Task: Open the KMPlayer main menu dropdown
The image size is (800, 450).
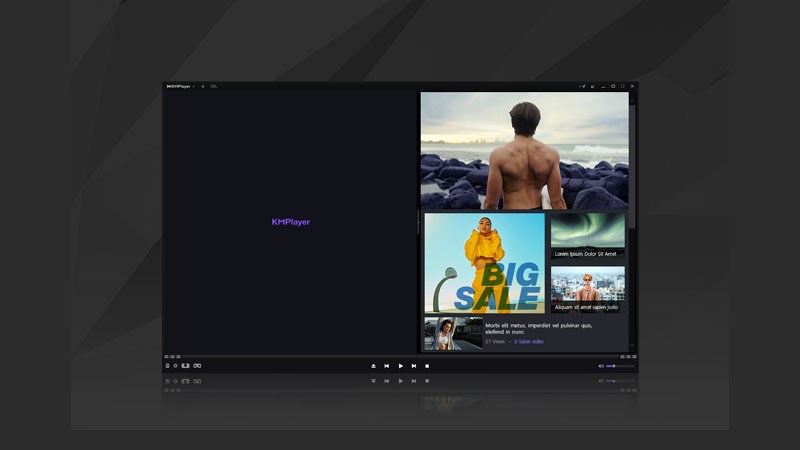Action: click(181, 86)
